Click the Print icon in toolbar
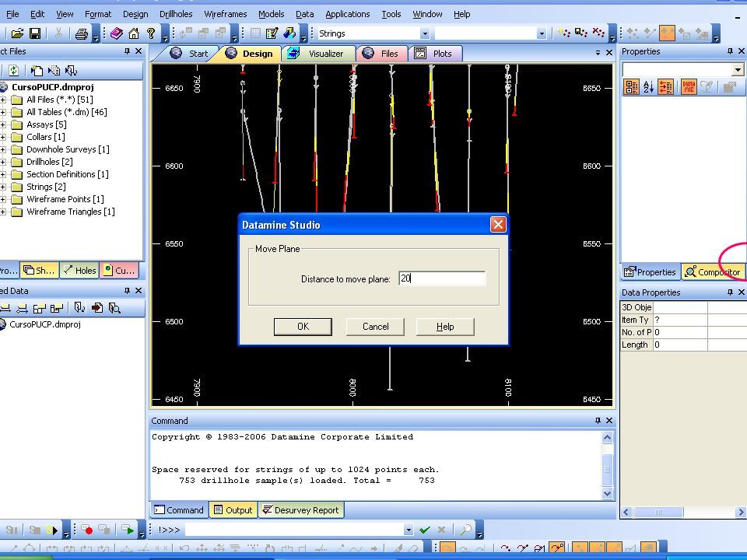 click(x=82, y=33)
